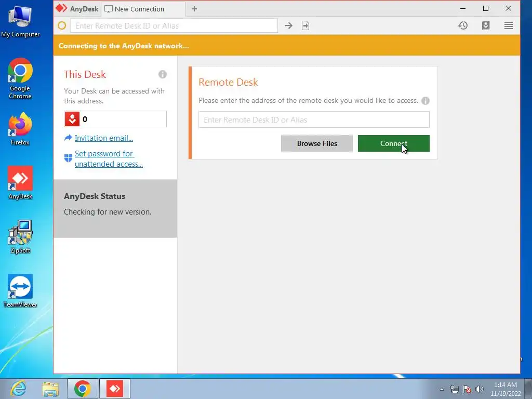Viewport: 532px width, 399px height.
Task: Click the connection status circle indicator
Action: pos(62,26)
